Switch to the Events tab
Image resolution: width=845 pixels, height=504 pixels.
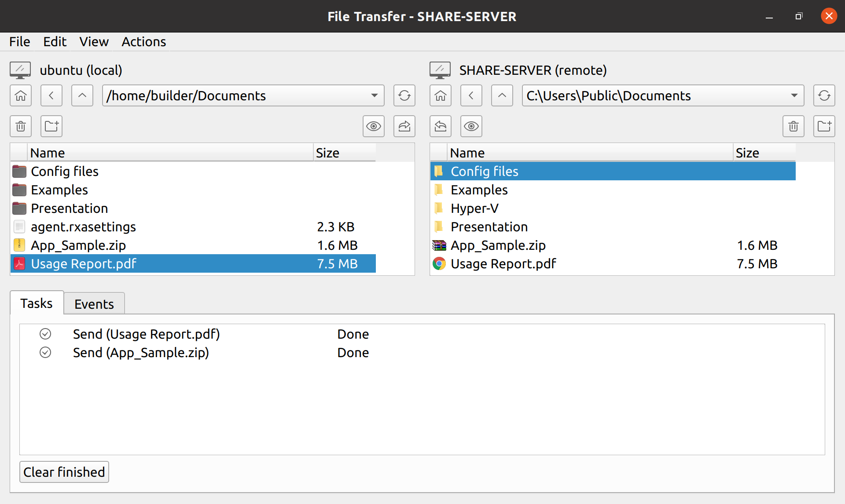point(94,303)
